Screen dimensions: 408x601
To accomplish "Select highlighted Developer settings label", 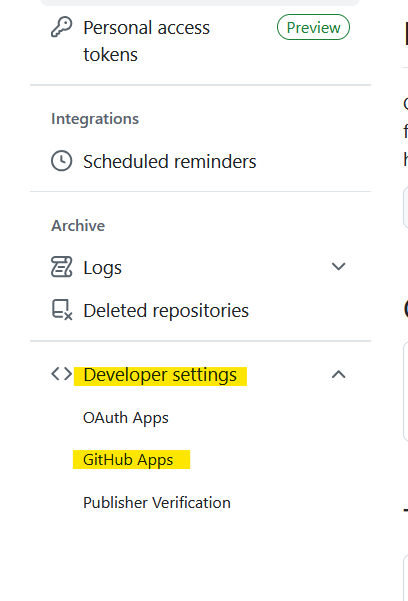I will 160,375.
